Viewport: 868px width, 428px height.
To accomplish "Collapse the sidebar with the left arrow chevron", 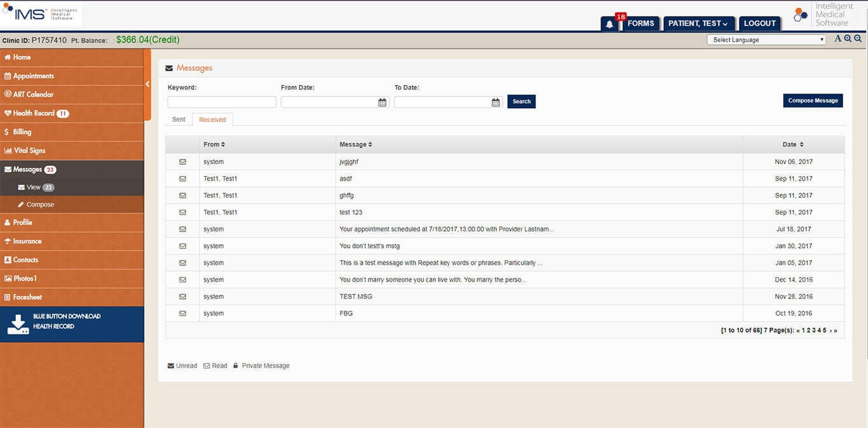I will point(147,83).
